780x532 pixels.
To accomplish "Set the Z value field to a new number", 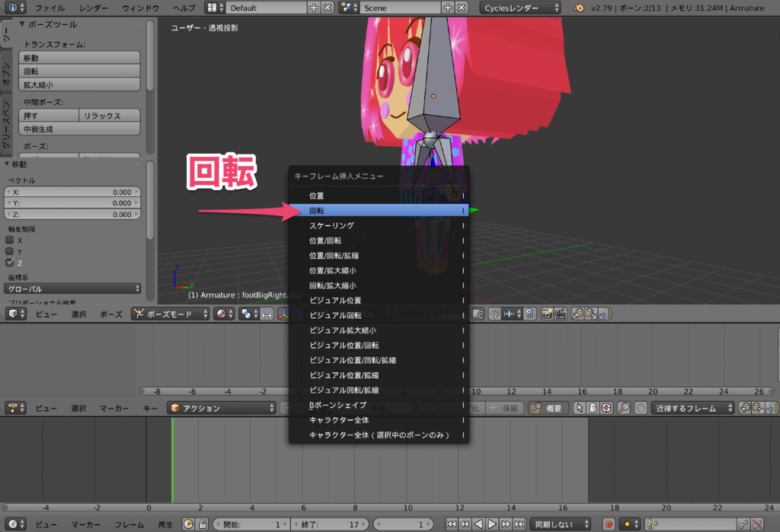I will 72,214.
